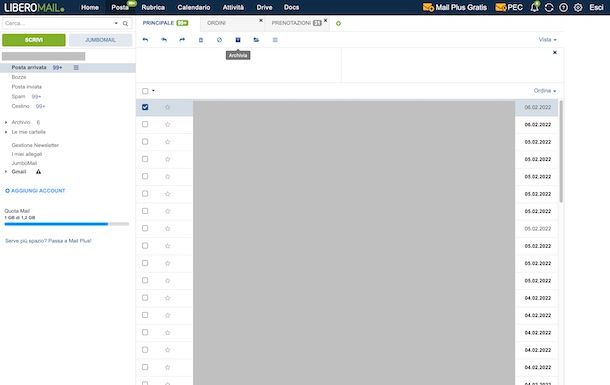The height and width of the screenshot is (385, 610).
Task: Open the Ordina sort dropdown
Action: 545,91
